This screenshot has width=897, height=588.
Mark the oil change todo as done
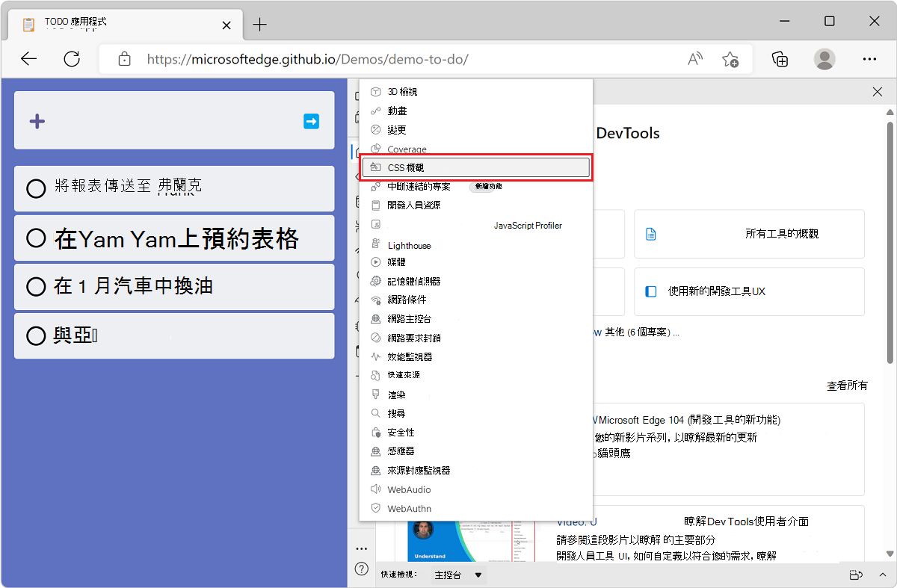coord(36,287)
